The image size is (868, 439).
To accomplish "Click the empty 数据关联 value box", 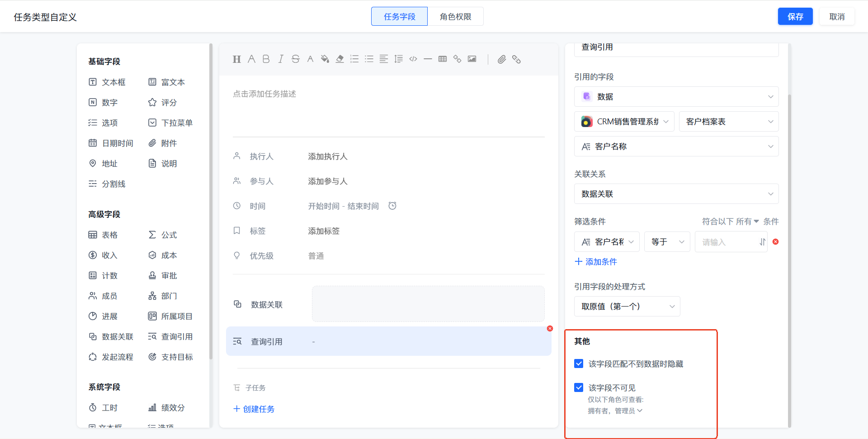I will coord(428,304).
